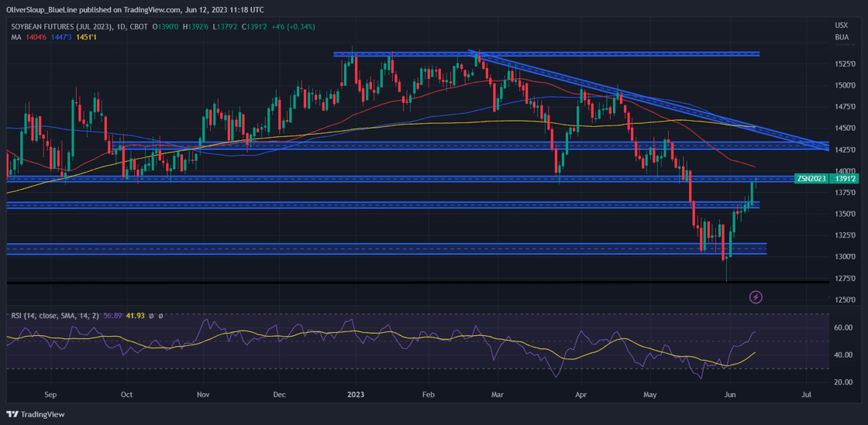Click the 1500'0 price axis label
This screenshot has height=425, width=868.
click(846, 85)
